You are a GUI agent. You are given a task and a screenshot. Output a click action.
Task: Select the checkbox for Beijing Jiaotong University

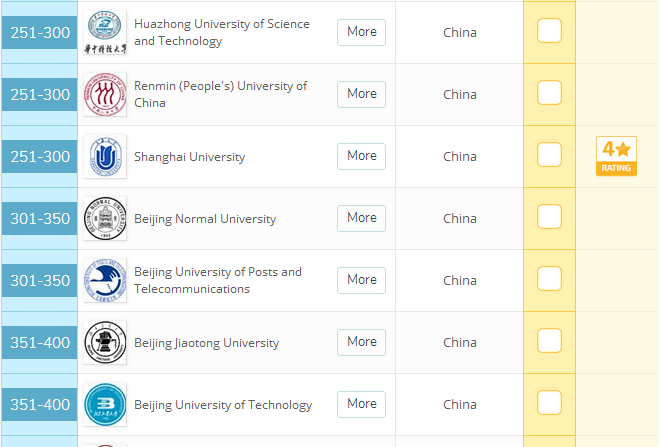[x=550, y=341]
